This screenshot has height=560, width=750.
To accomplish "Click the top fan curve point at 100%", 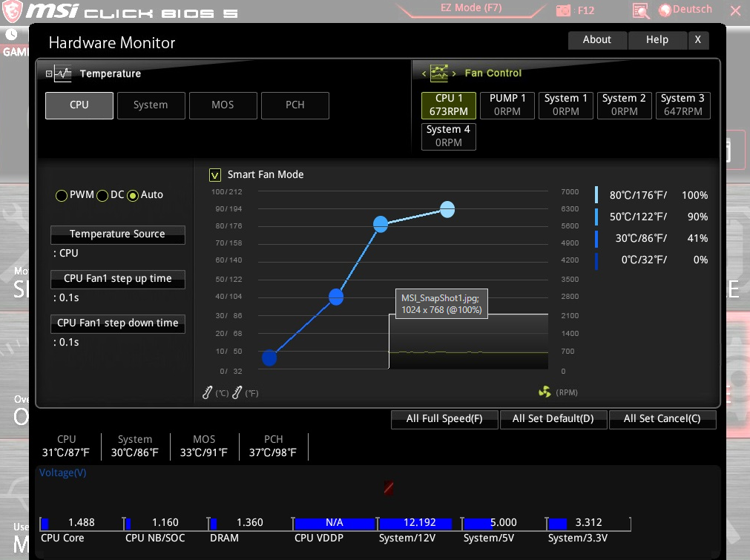I will tap(447, 209).
